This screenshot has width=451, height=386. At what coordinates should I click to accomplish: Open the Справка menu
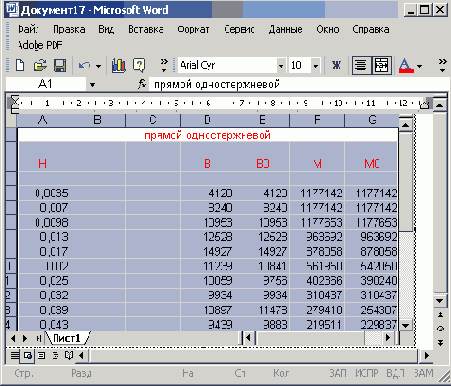click(371, 29)
